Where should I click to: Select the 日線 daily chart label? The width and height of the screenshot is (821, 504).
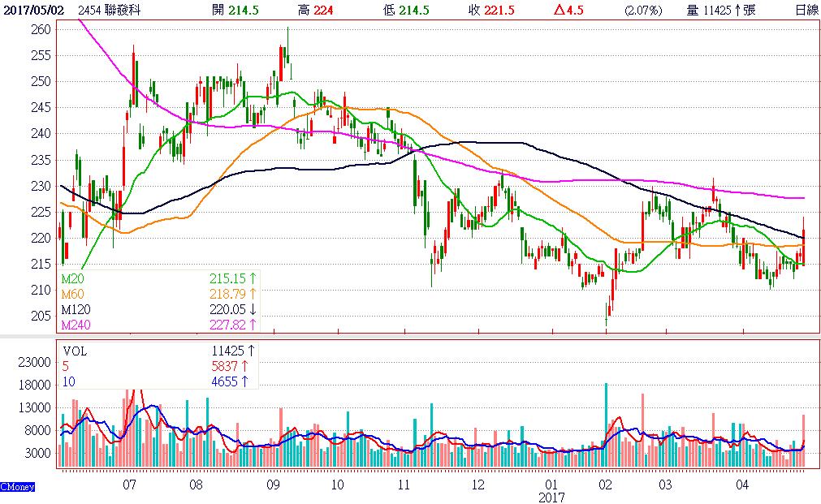[804, 11]
